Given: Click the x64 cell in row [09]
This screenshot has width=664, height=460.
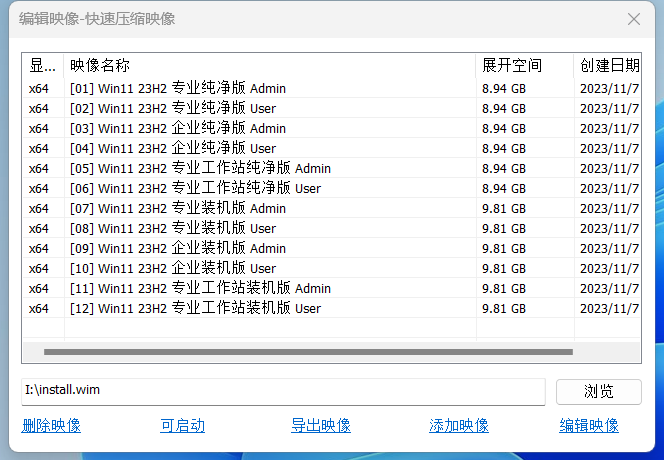Looking at the screenshot, I should coord(39,249).
